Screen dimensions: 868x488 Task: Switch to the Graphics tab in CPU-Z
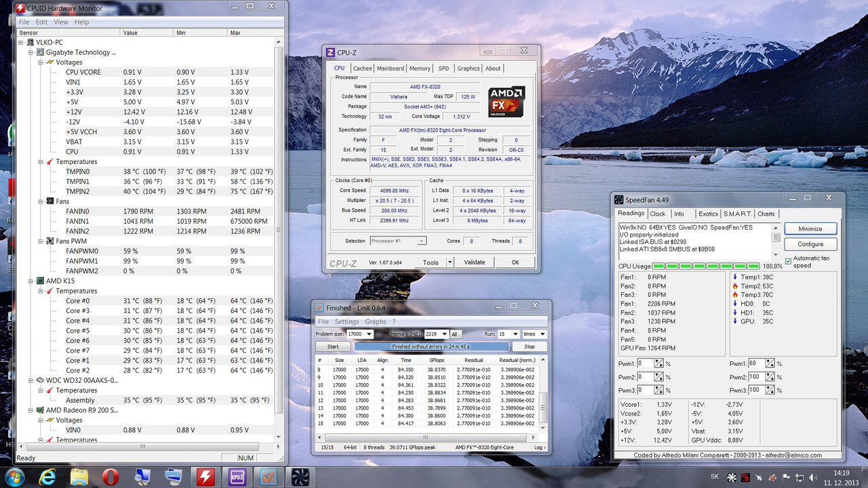tap(468, 68)
